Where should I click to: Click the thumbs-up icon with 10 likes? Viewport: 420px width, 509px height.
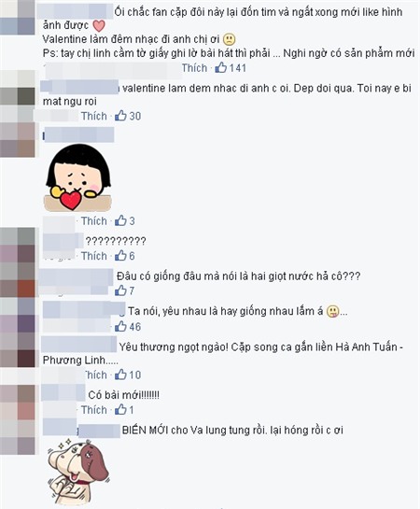click(120, 375)
